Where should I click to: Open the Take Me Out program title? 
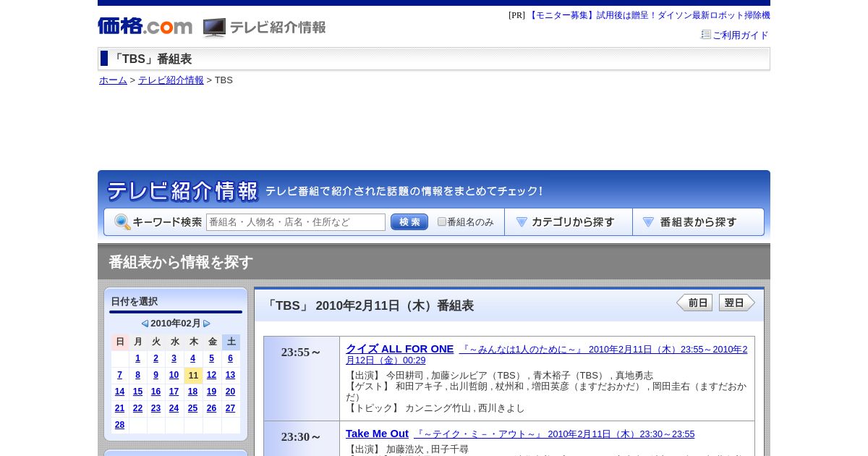(x=377, y=434)
